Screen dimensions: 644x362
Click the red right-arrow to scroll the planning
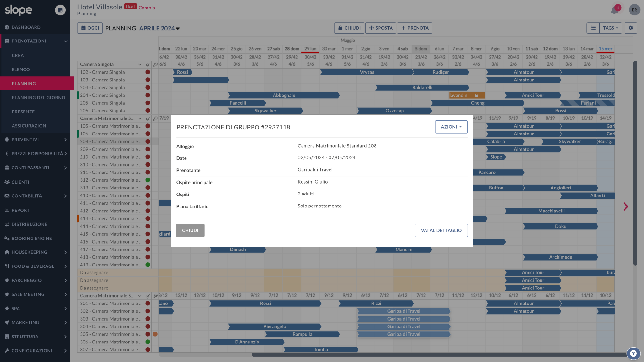click(x=625, y=206)
